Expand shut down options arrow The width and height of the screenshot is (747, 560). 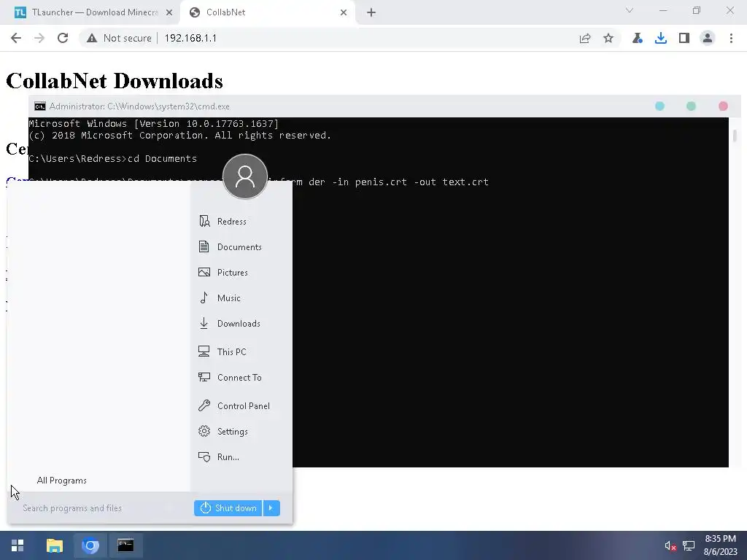click(x=271, y=508)
